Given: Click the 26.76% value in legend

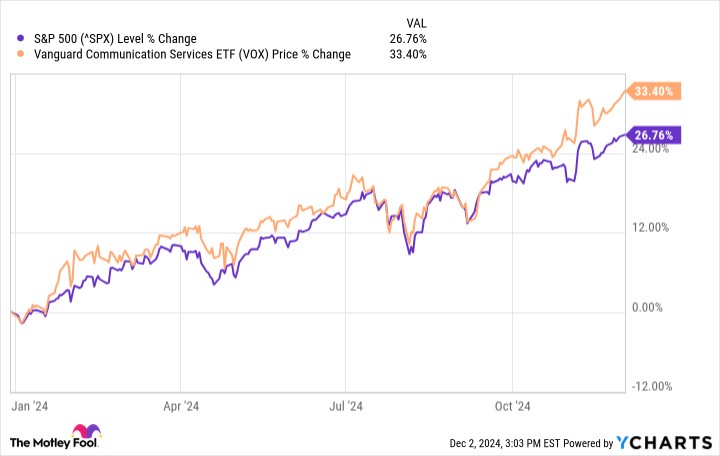Looking at the screenshot, I should coord(408,39).
